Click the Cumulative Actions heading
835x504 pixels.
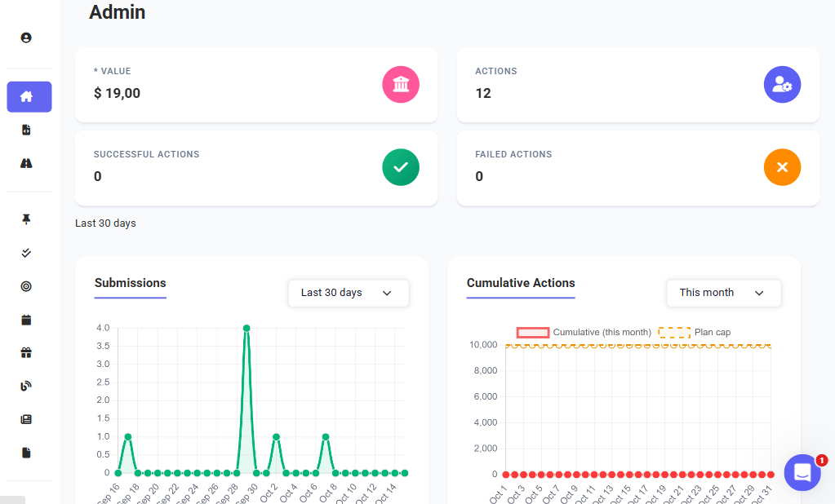coord(521,283)
